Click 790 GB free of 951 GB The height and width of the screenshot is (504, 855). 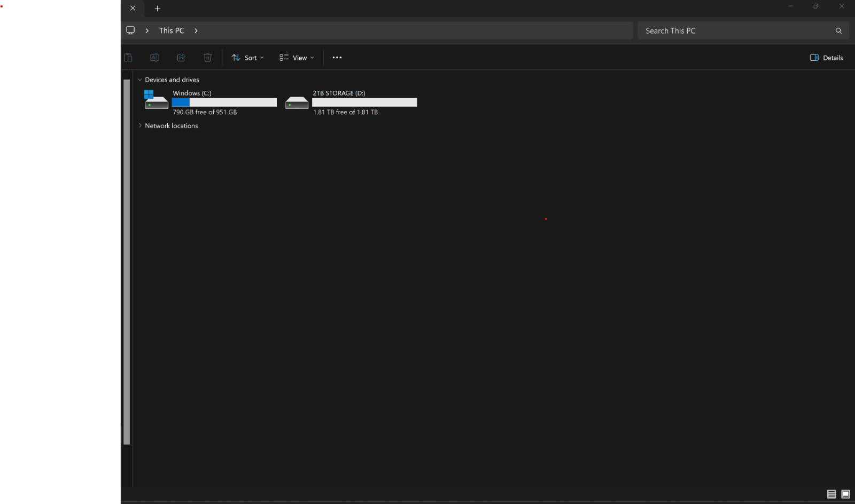point(205,112)
